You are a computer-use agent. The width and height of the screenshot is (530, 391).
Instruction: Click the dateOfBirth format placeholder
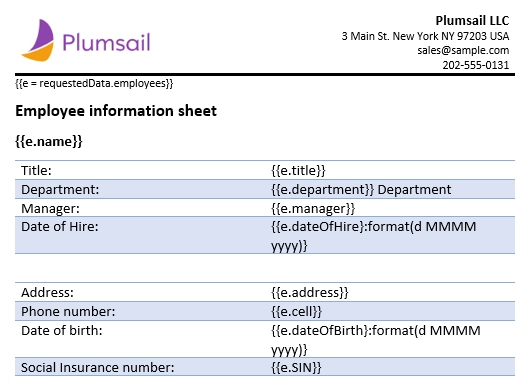coord(376,339)
